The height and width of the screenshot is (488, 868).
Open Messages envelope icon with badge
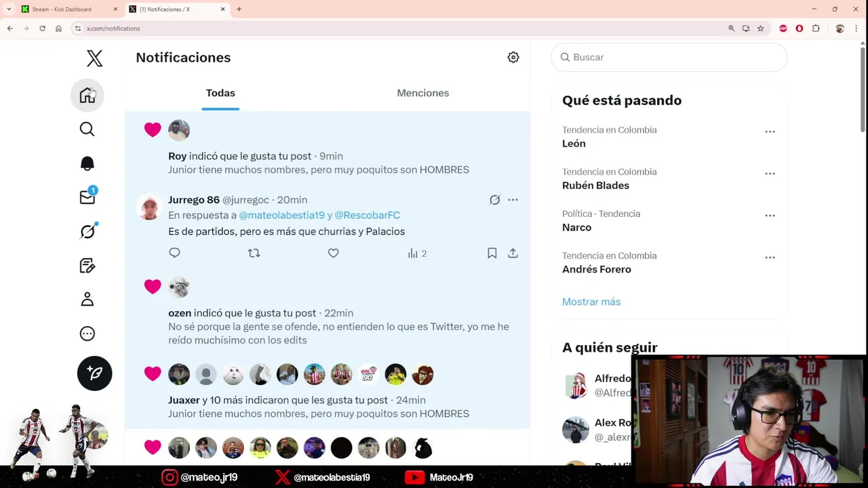(87, 197)
